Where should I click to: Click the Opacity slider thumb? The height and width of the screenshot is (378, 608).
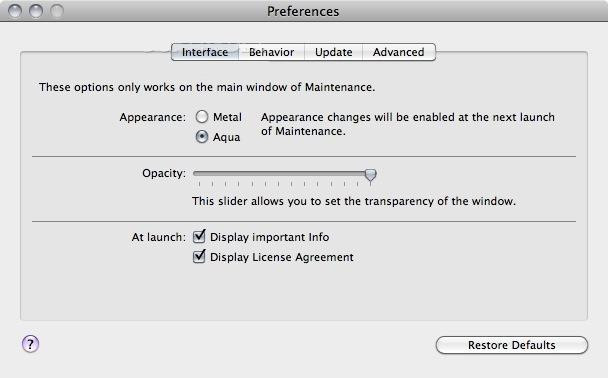[370, 175]
